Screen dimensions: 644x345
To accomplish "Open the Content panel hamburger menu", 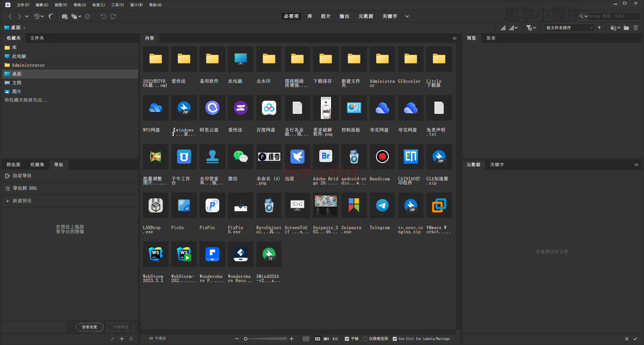I will (x=455, y=38).
